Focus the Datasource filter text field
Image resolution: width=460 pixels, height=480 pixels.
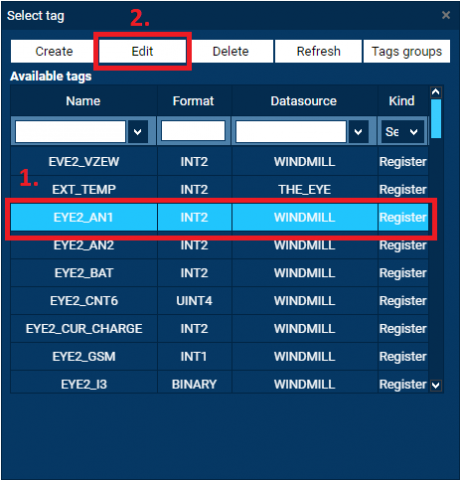click(x=291, y=132)
